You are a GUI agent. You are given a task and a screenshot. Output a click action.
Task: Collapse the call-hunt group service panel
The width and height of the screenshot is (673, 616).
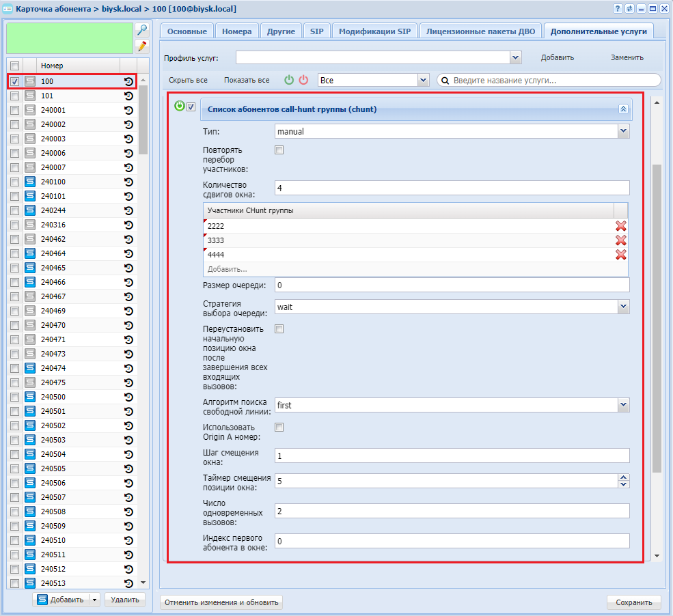coord(622,109)
